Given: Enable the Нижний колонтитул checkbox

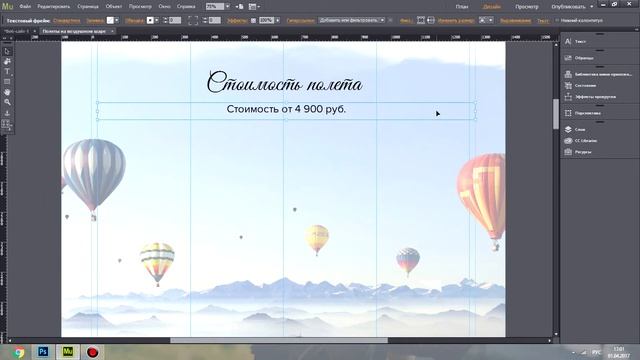Looking at the screenshot, I should click(x=557, y=20).
